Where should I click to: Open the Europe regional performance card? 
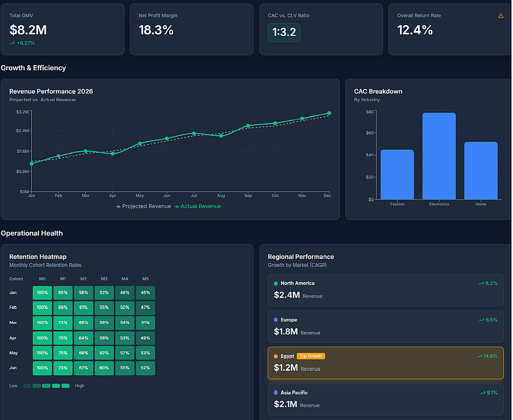point(385,327)
